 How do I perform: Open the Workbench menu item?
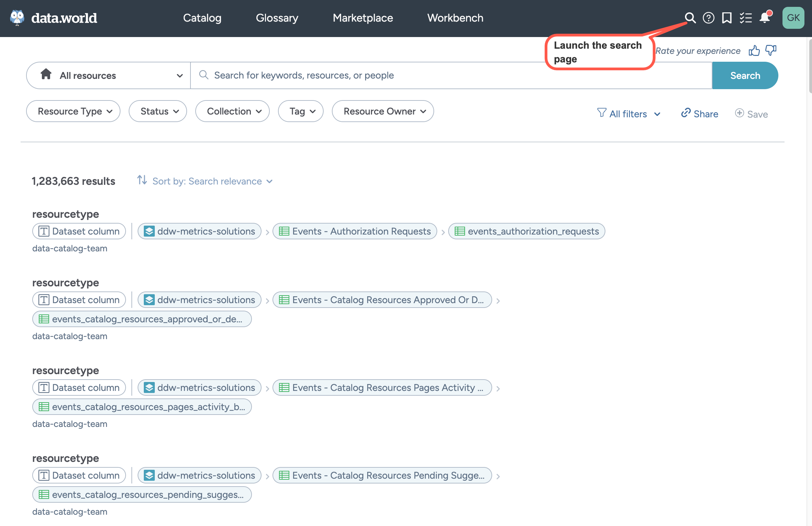point(455,18)
